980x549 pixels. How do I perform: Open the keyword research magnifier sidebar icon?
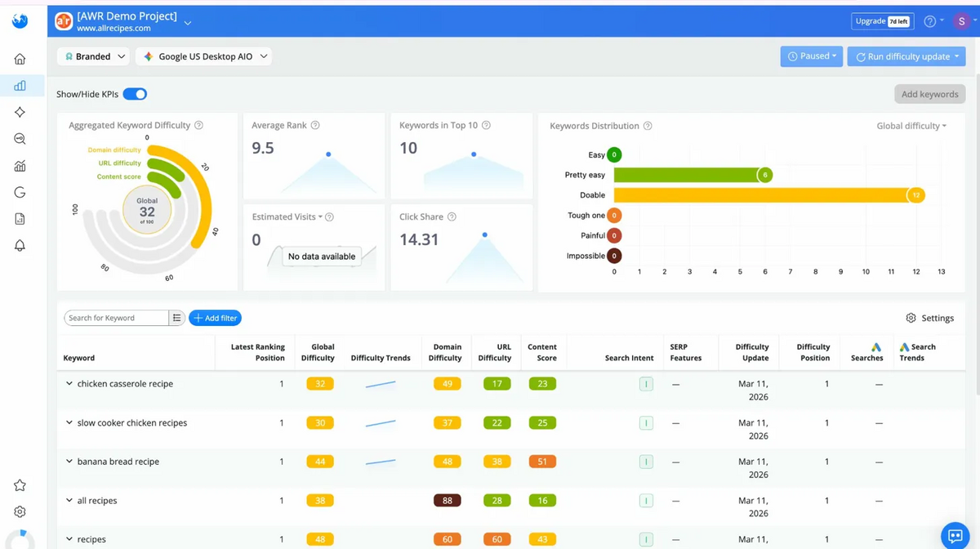click(x=20, y=139)
